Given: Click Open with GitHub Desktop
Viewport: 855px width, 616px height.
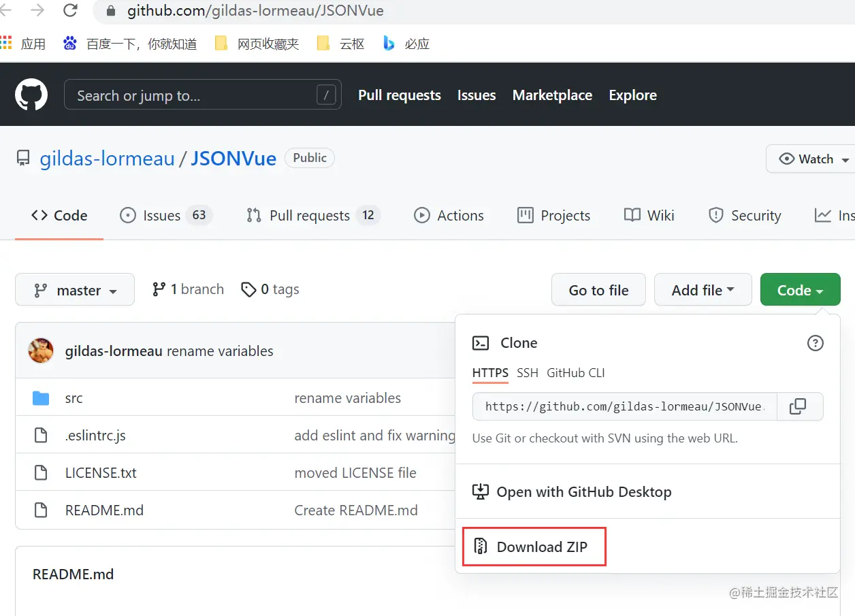Looking at the screenshot, I should (x=572, y=491).
